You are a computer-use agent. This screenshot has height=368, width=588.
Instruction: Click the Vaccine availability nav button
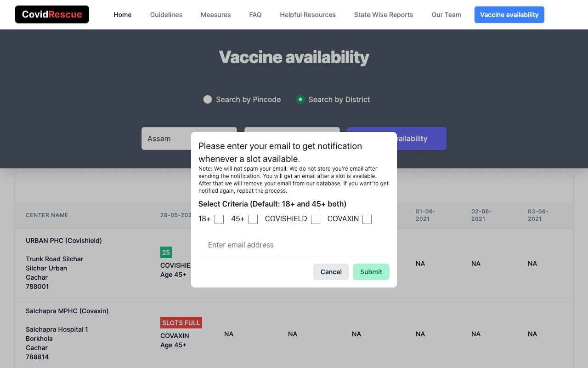pos(509,15)
